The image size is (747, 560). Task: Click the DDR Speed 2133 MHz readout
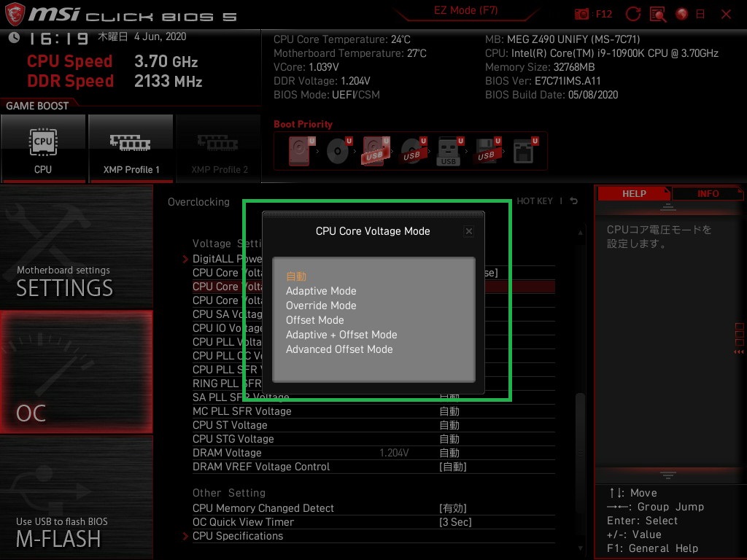pyautogui.click(x=169, y=81)
